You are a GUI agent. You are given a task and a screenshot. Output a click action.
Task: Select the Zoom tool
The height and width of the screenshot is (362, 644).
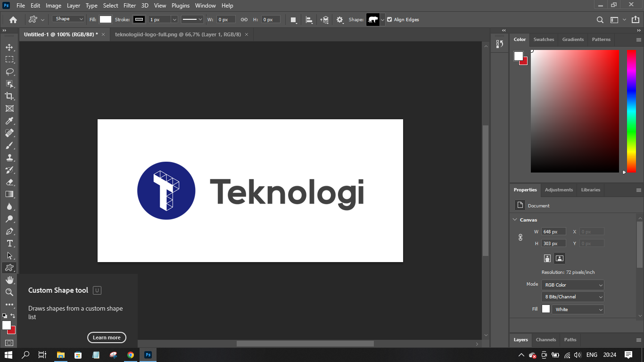point(9,292)
